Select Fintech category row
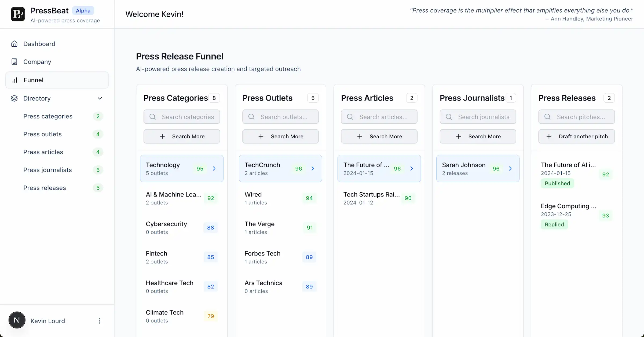The width and height of the screenshot is (644, 337). point(182,257)
